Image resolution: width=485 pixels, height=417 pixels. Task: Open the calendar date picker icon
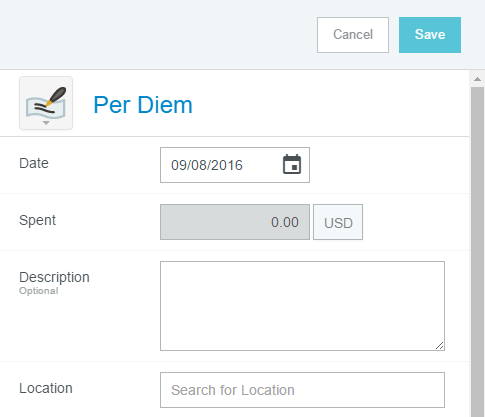pos(292,164)
